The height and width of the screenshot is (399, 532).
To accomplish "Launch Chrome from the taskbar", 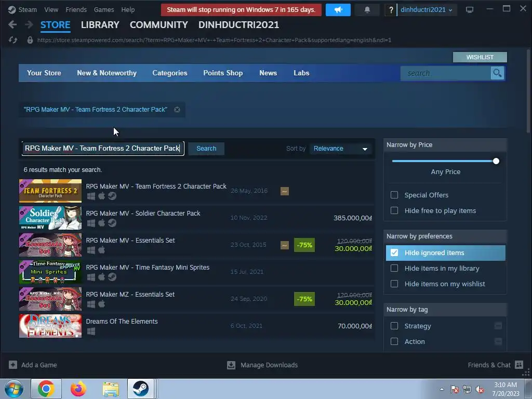I will [46, 389].
